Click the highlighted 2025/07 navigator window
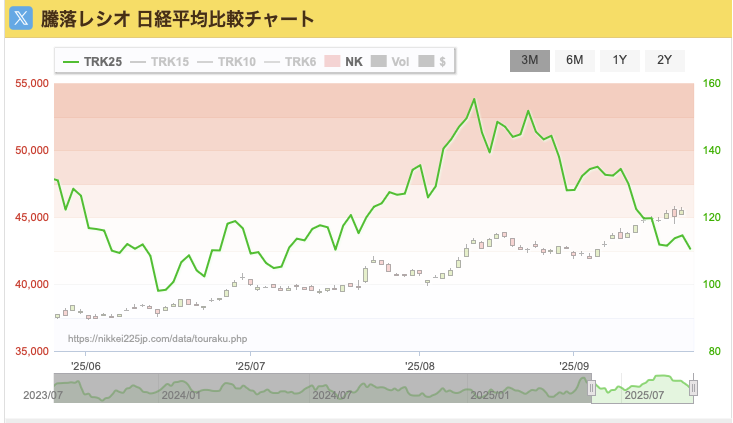The width and height of the screenshot is (733, 423). [x=643, y=389]
